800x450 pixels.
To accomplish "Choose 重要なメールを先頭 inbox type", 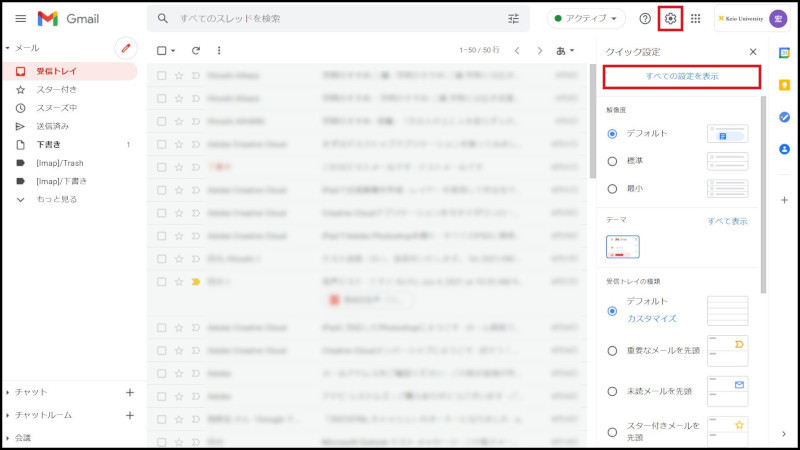I will (x=613, y=350).
